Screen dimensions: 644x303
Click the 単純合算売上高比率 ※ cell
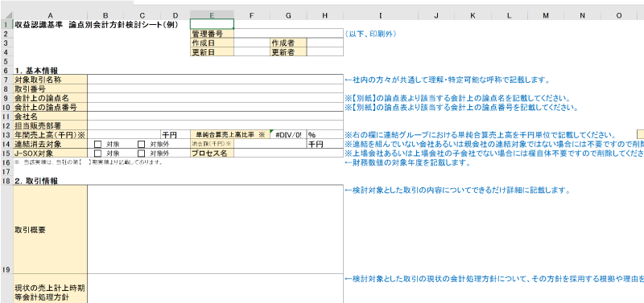click(230, 135)
